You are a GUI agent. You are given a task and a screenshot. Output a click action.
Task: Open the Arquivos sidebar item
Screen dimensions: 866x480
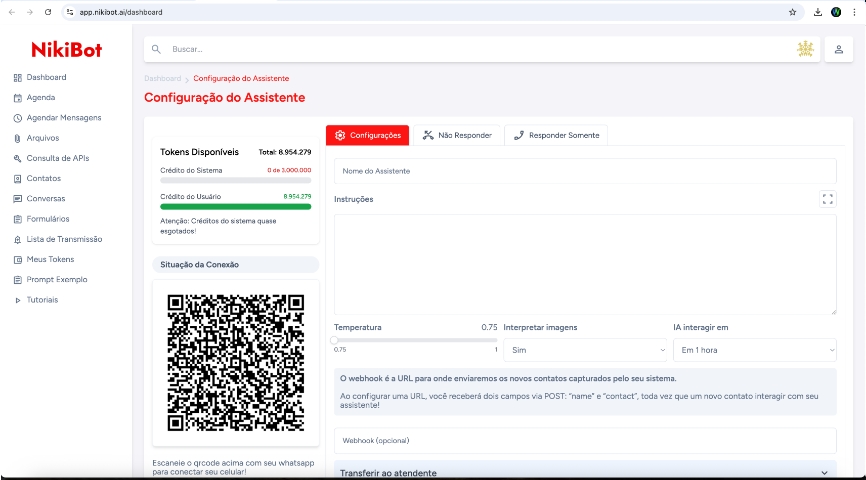(x=42, y=138)
